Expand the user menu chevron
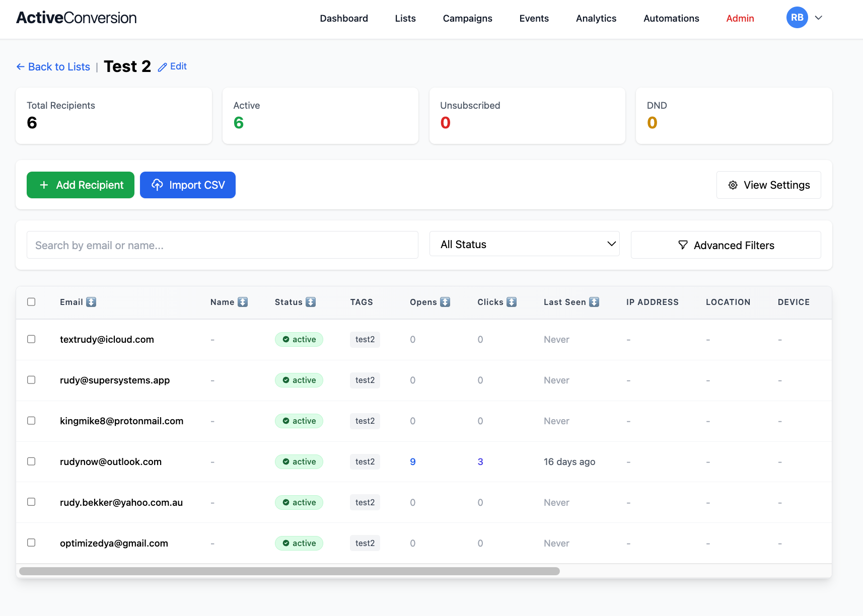Viewport: 863px width, 616px height. pos(819,18)
